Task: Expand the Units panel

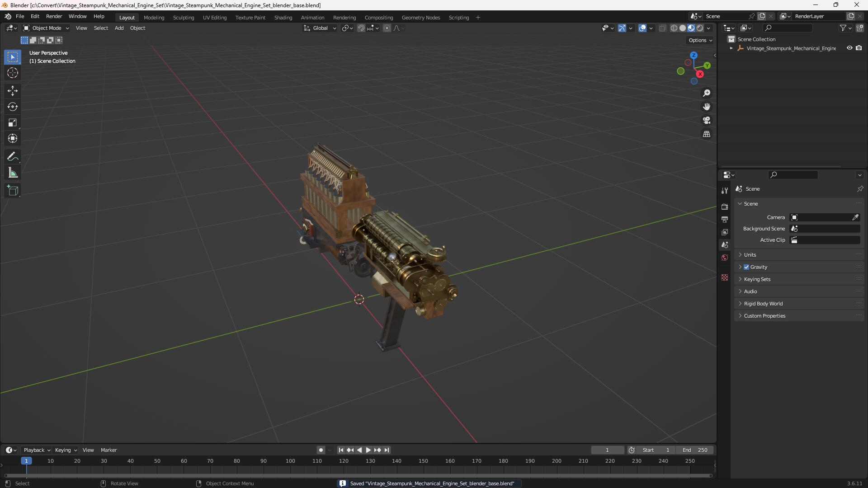Action: tap(750, 255)
